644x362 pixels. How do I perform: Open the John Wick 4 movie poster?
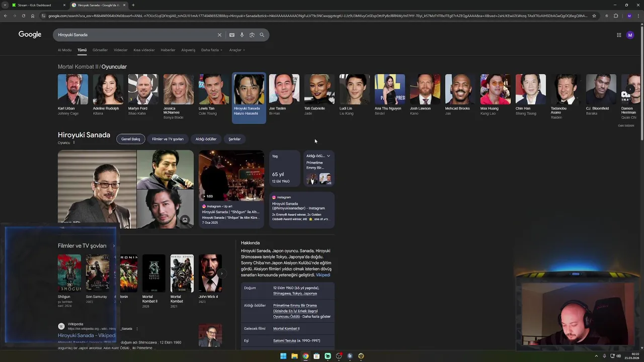point(210,274)
